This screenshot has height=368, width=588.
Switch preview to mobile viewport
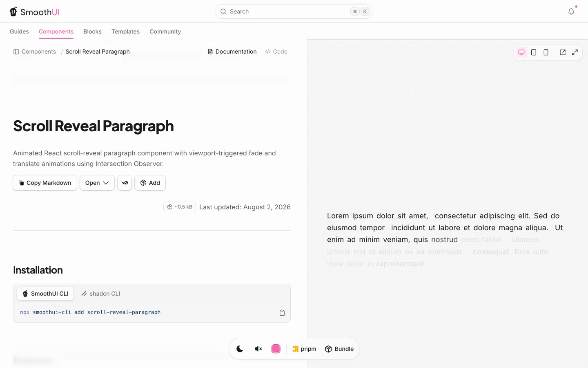546,52
